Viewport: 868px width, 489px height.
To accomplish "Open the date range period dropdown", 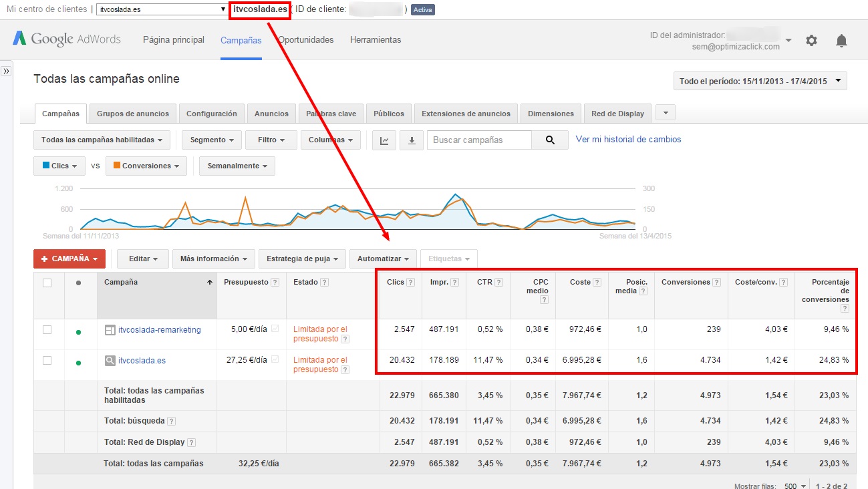I will tap(760, 81).
